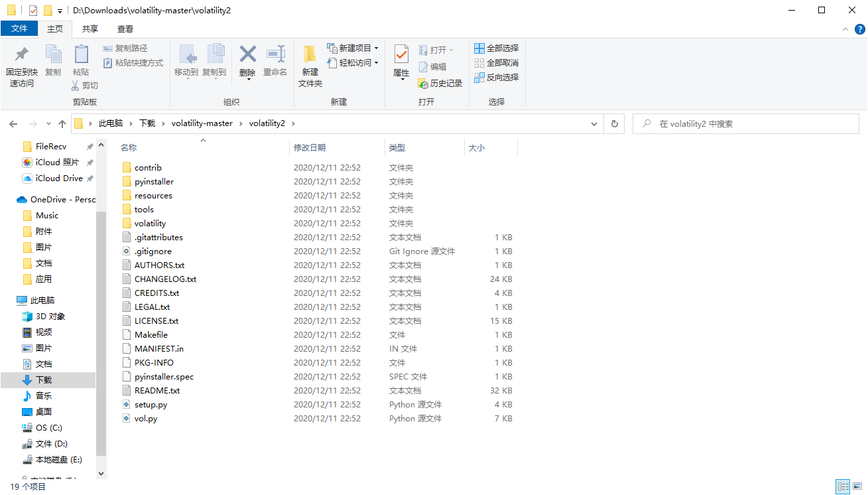Select pyinstaller.spec in the file list
Image resolution: width=868 pixels, height=495 pixels.
click(164, 377)
